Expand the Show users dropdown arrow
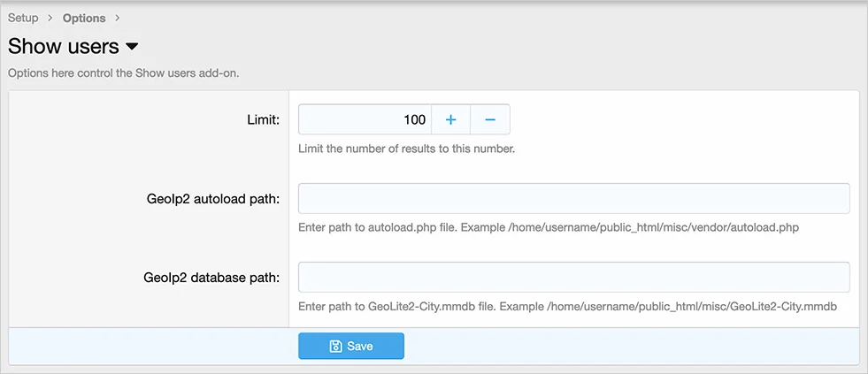Viewport: 868px width, 374px height. click(x=132, y=46)
